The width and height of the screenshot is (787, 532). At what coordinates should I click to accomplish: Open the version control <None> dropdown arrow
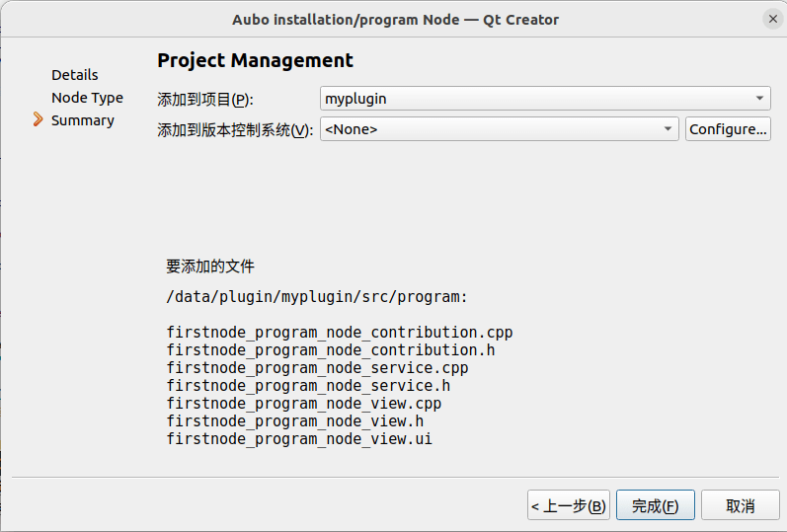click(668, 129)
